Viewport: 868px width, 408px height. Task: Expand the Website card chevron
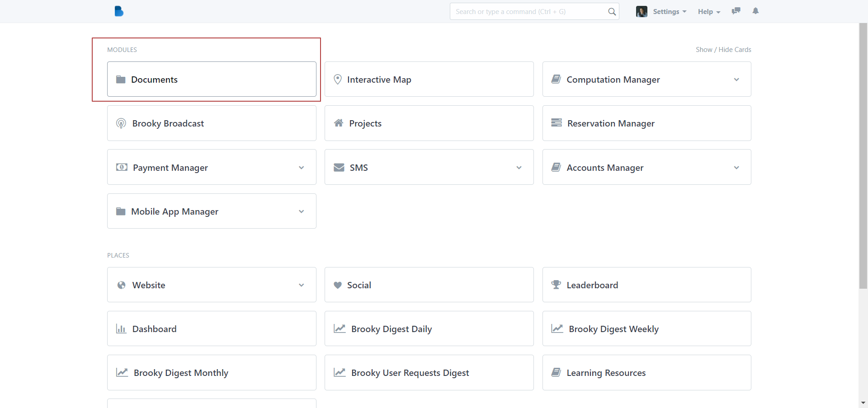(302, 285)
